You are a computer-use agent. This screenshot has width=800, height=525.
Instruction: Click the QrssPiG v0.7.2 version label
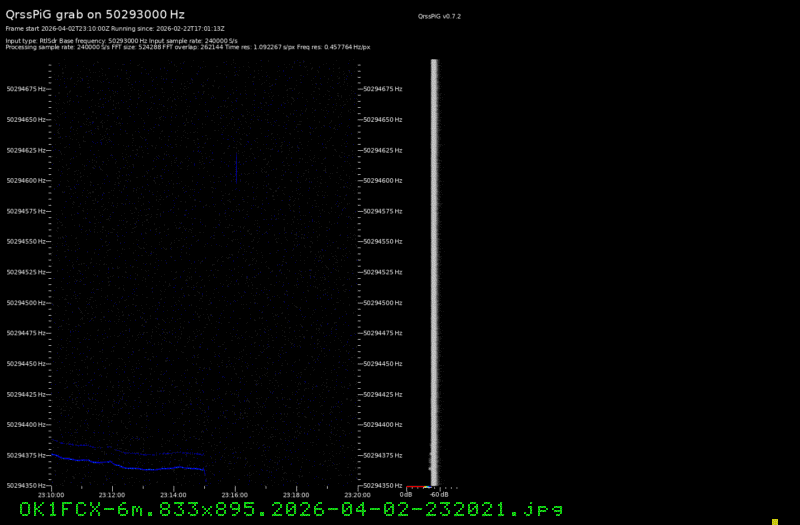coord(440,17)
